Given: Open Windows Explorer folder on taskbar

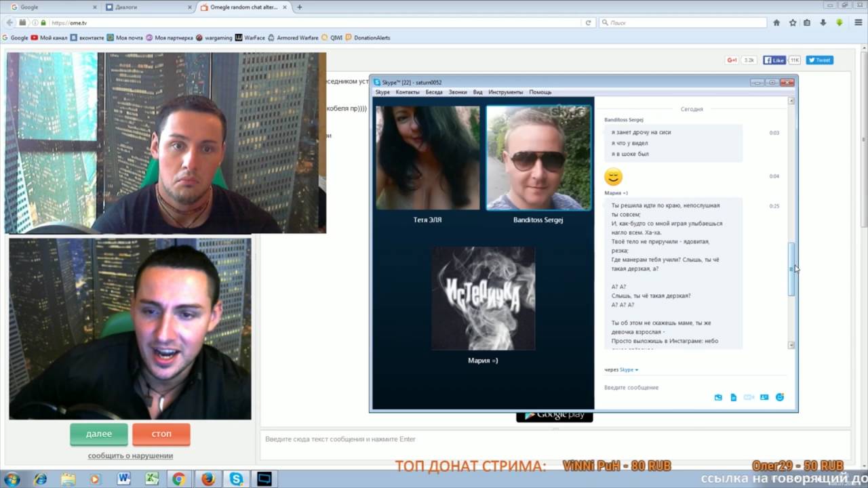Looking at the screenshot, I should tap(68, 479).
